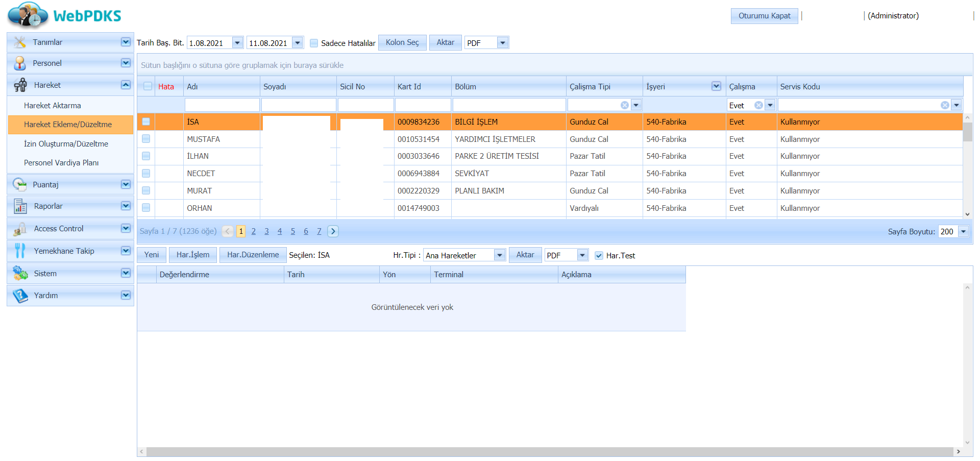Image resolution: width=980 pixels, height=461 pixels.
Task: Click the Raporlar report icon
Action: (x=20, y=206)
